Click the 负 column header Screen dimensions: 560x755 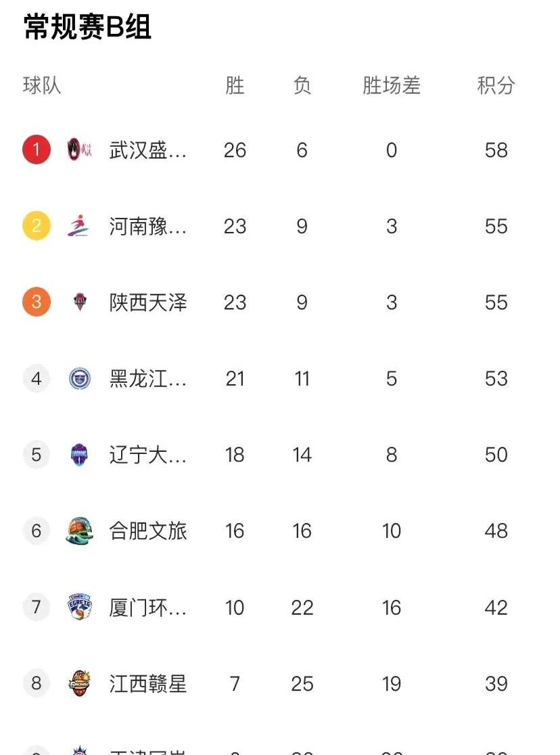click(302, 86)
